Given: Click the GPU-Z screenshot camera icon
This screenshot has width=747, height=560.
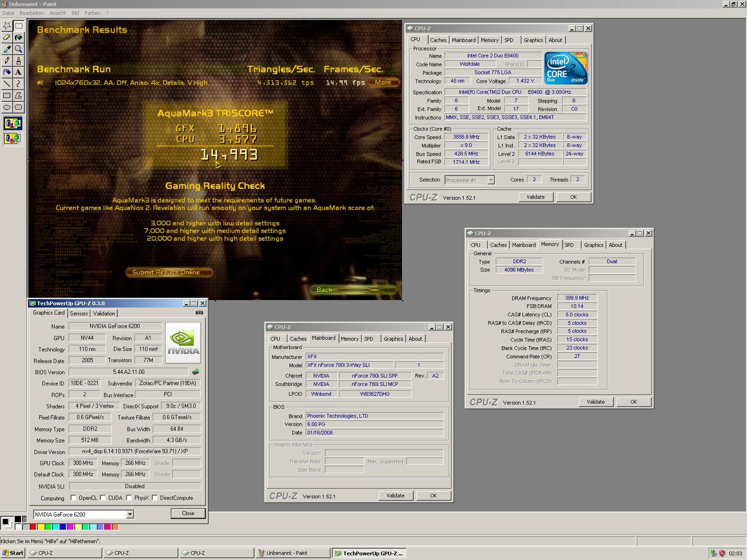Looking at the screenshot, I should tap(199, 313).
